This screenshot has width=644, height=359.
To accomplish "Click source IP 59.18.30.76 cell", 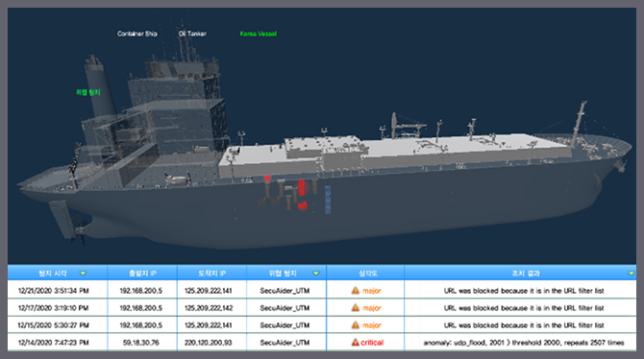I will click(x=141, y=342).
